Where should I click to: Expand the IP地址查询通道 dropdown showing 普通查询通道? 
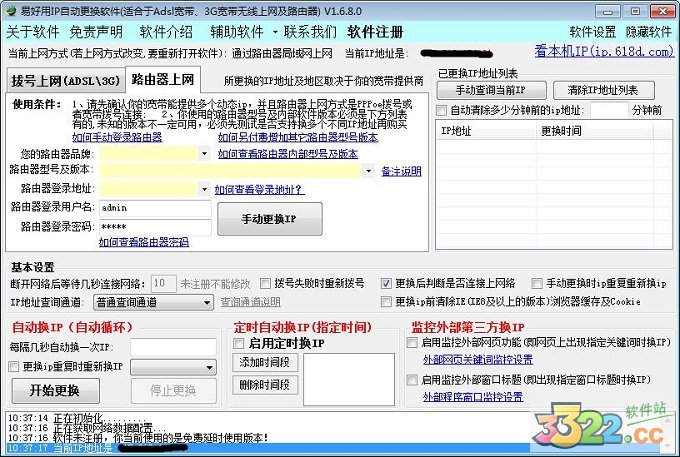coord(154,302)
